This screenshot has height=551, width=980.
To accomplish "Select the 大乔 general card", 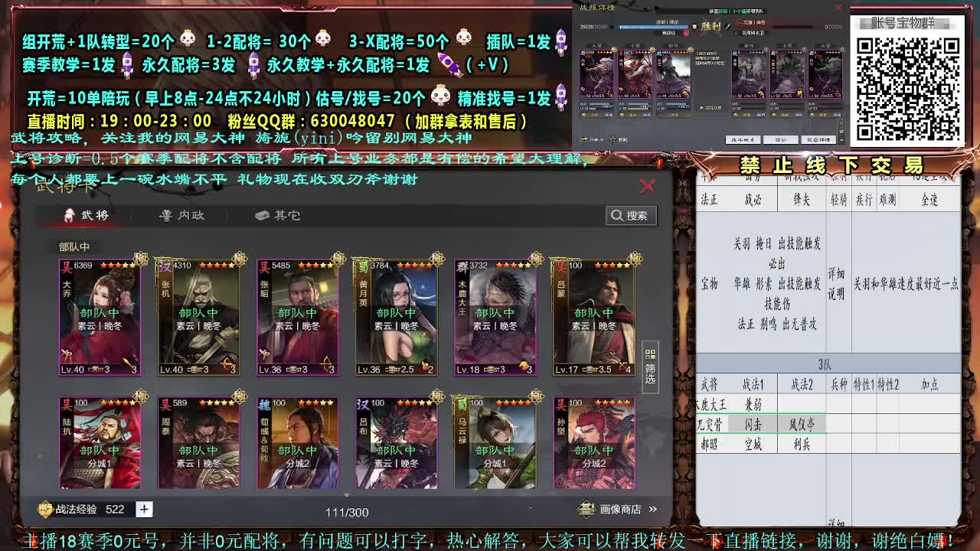I will 100,317.
